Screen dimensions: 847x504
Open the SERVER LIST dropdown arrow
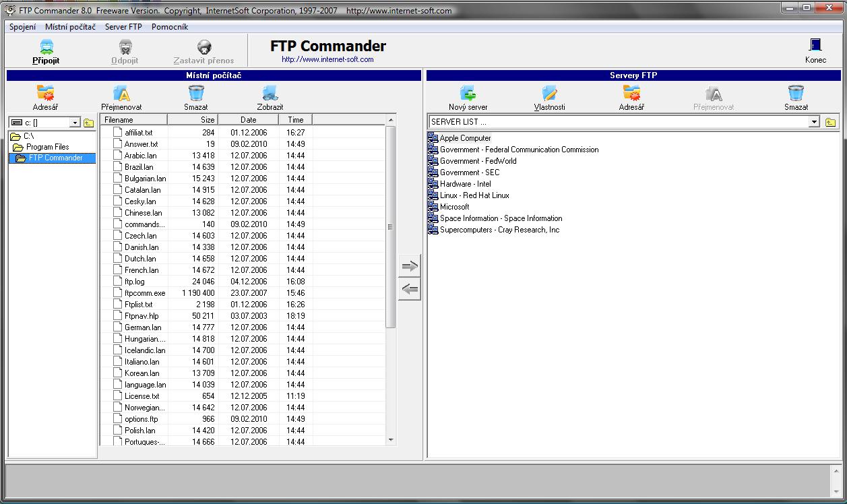(x=814, y=122)
